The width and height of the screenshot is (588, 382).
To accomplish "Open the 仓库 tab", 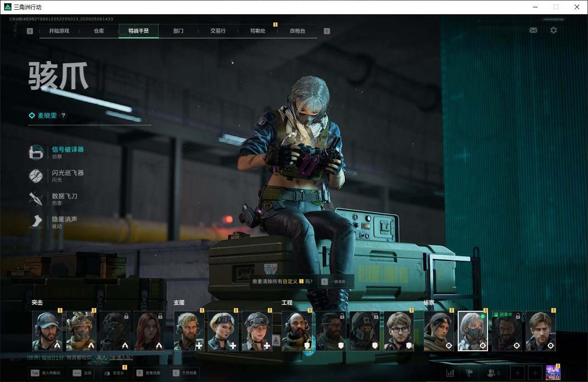I will click(x=99, y=31).
